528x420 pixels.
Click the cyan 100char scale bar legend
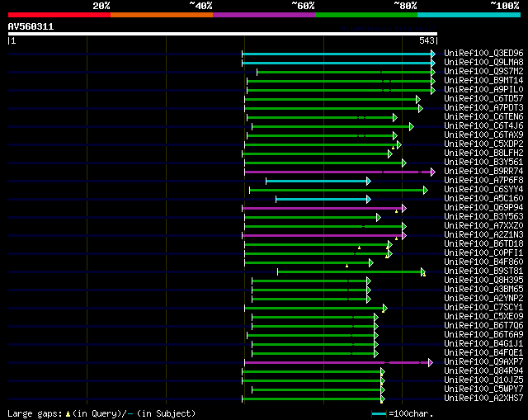pos(379,413)
